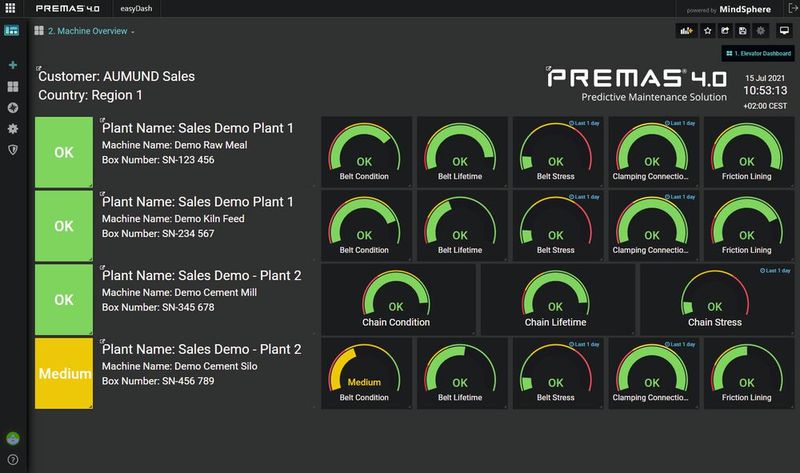800x473 pixels.
Task: Open Clamping Connection panel for Demo Cement Silo
Action: coord(654,374)
